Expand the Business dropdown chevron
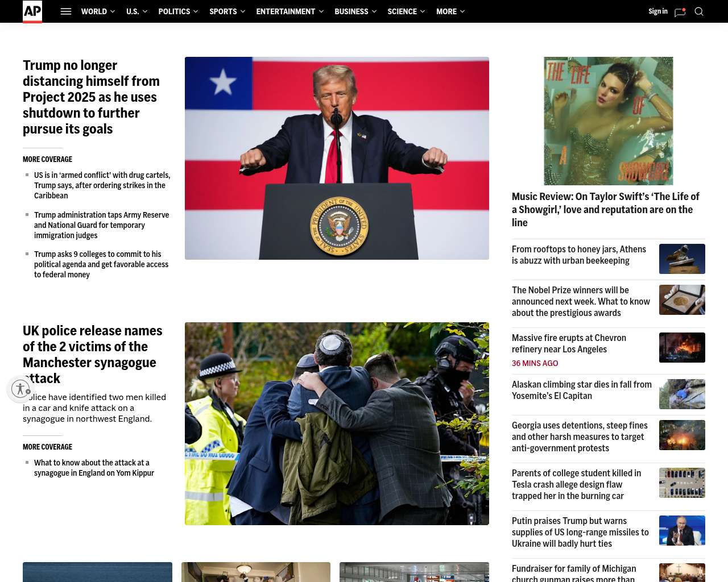 click(x=374, y=11)
